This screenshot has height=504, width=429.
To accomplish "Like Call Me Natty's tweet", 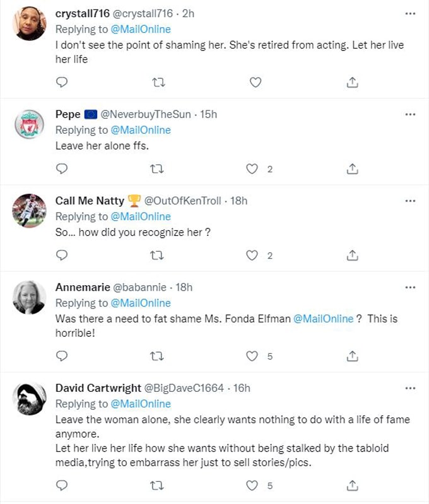I will 252,255.
